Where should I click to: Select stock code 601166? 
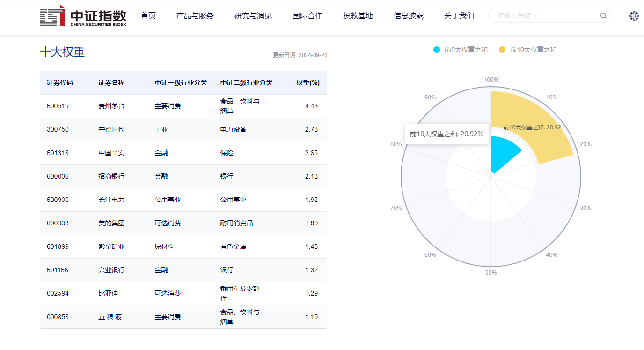pyautogui.click(x=58, y=270)
